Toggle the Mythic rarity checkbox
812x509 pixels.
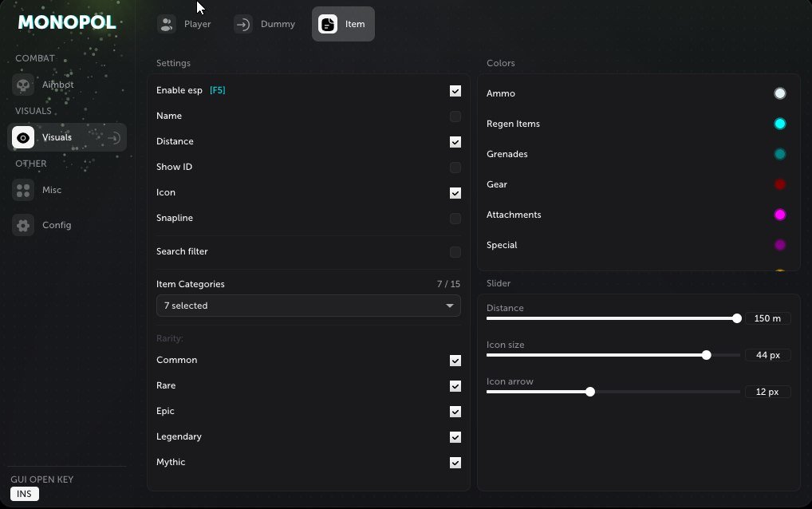455,463
